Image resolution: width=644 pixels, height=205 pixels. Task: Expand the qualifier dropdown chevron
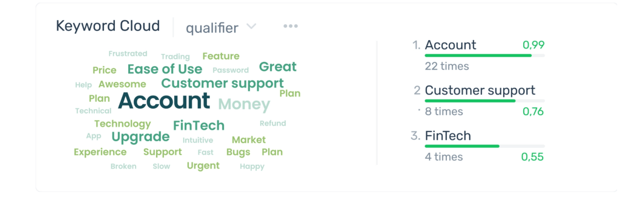(x=251, y=27)
